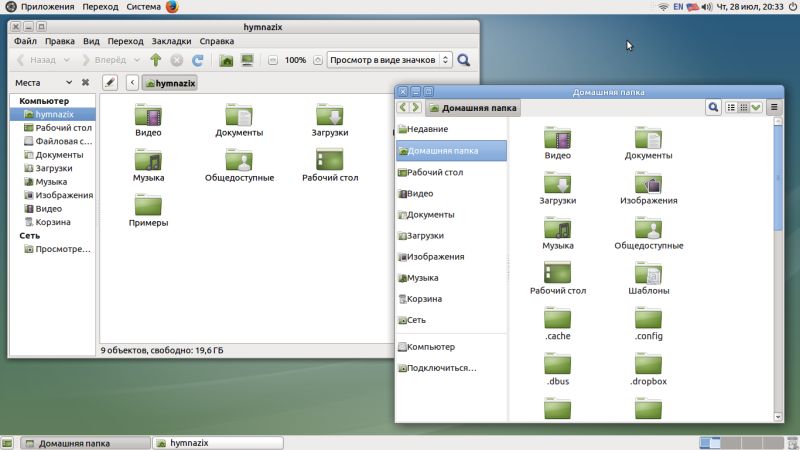This screenshot has height=450, width=800.
Task: Go back in Домашняя папка window
Action: click(x=403, y=107)
